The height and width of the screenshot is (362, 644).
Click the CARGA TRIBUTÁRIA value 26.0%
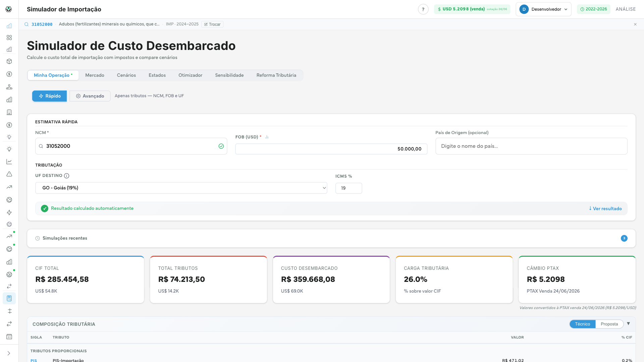click(x=416, y=279)
